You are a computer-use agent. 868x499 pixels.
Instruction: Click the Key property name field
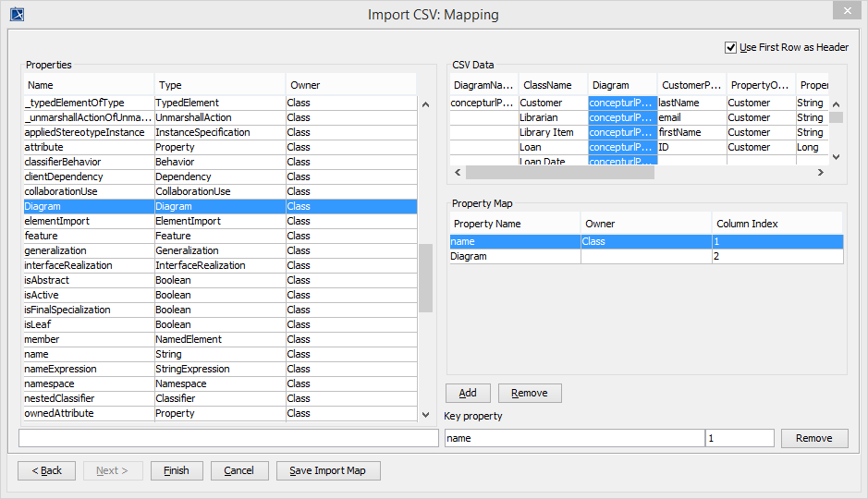[x=573, y=438]
